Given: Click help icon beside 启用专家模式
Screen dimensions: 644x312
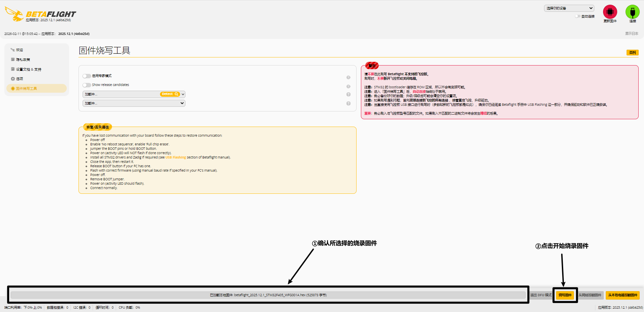Looking at the screenshot, I should coord(348,78).
